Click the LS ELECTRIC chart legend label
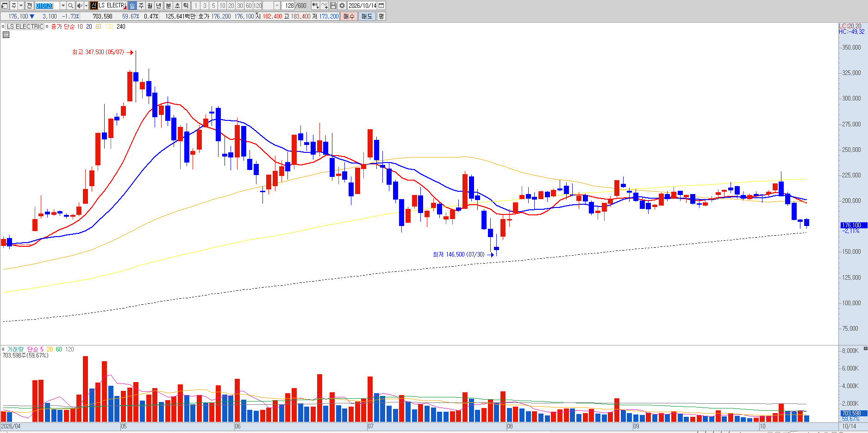Screen dimensions: 868x433 (x=25, y=26)
